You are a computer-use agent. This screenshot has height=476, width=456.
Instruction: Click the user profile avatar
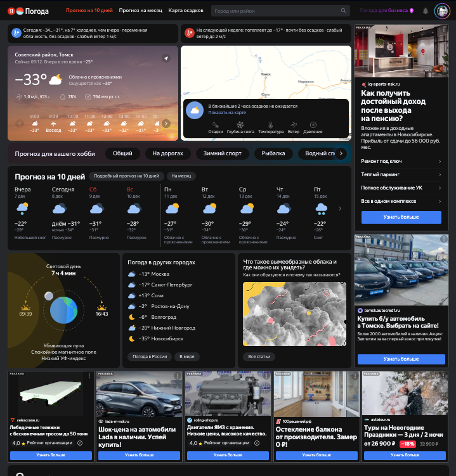point(441,11)
